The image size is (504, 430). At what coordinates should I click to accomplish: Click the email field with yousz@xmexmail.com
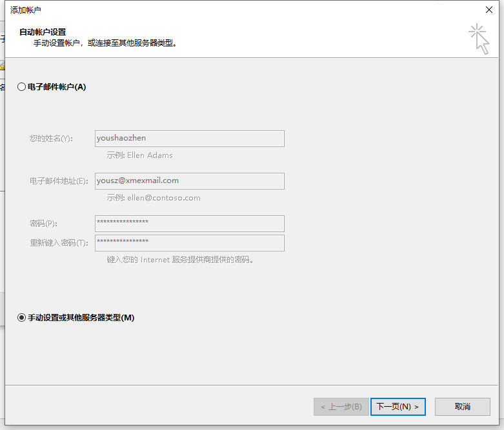pyautogui.click(x=189, y=181)
